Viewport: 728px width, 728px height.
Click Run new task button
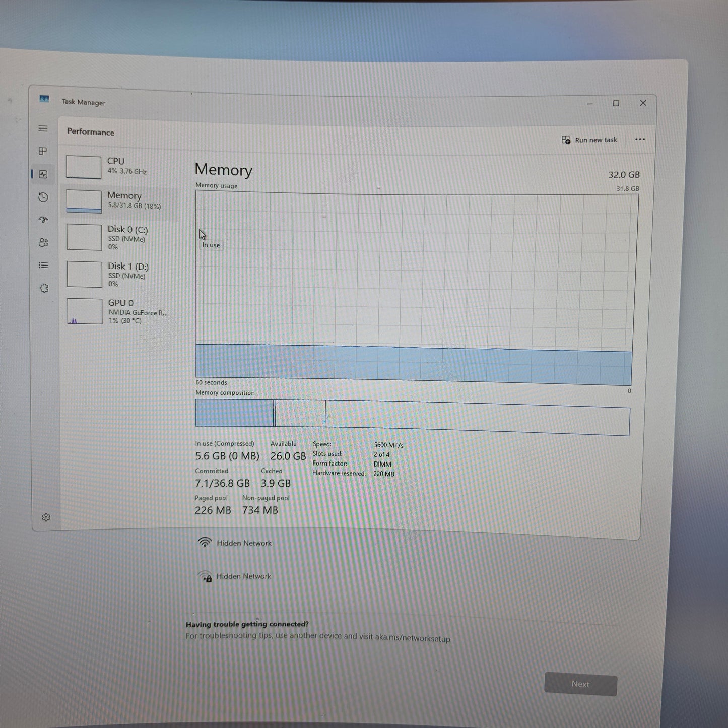[589, 140]
